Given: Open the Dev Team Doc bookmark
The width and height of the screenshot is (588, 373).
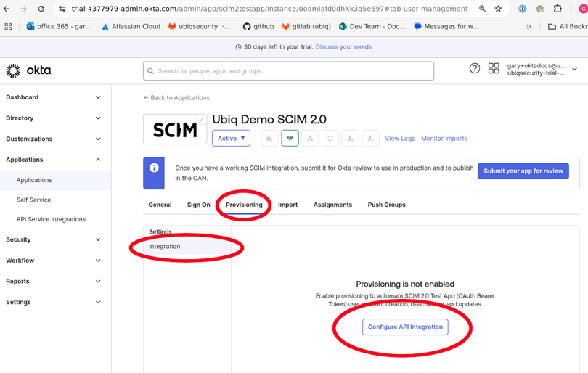Looking at the screenshot, I should click(372, 27).
